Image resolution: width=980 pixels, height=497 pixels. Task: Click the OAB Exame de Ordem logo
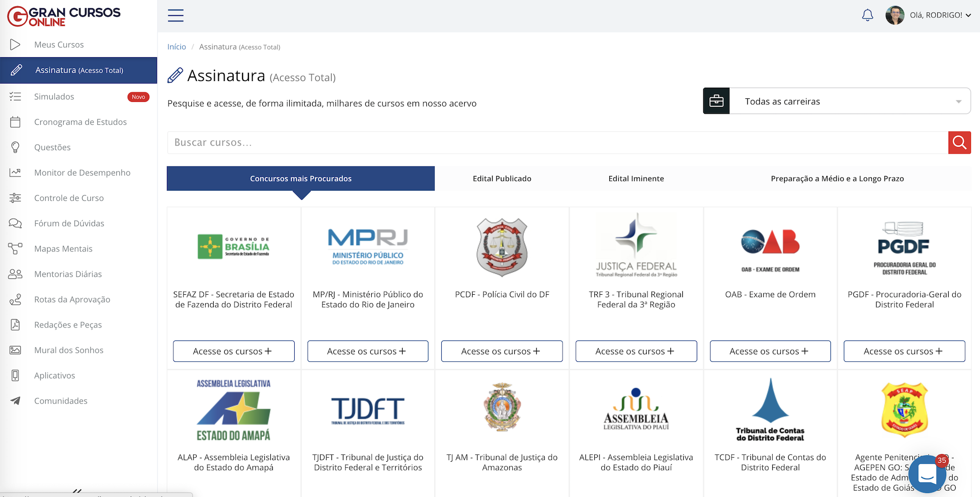tap(770, 250)
